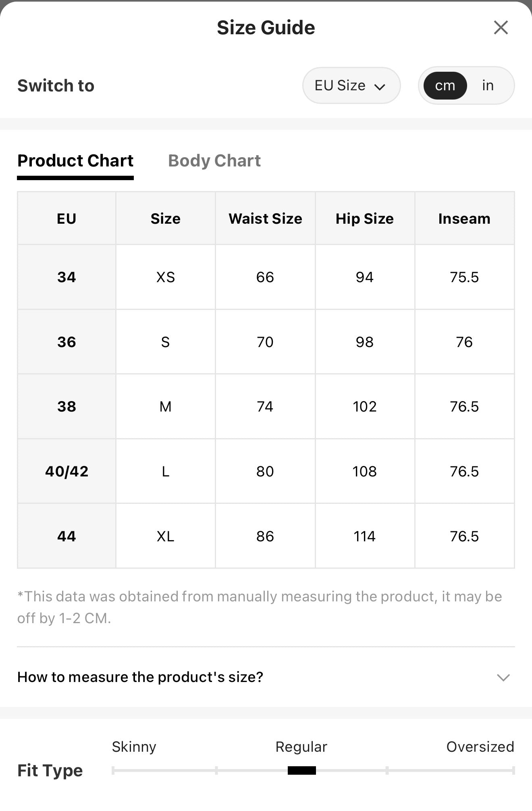Click the chevron beside measuring instructions
Screen dimensions: 532x811
(x=503, y=677)
